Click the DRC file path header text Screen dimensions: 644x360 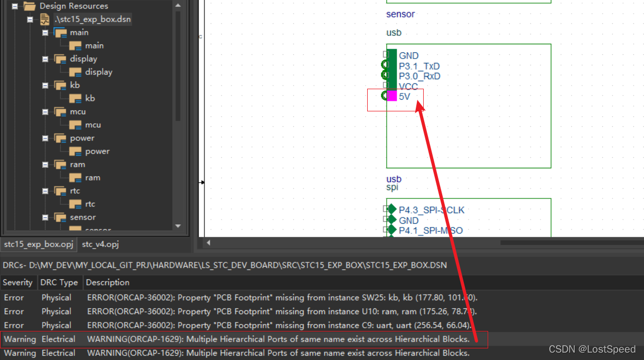pos(225,265)
